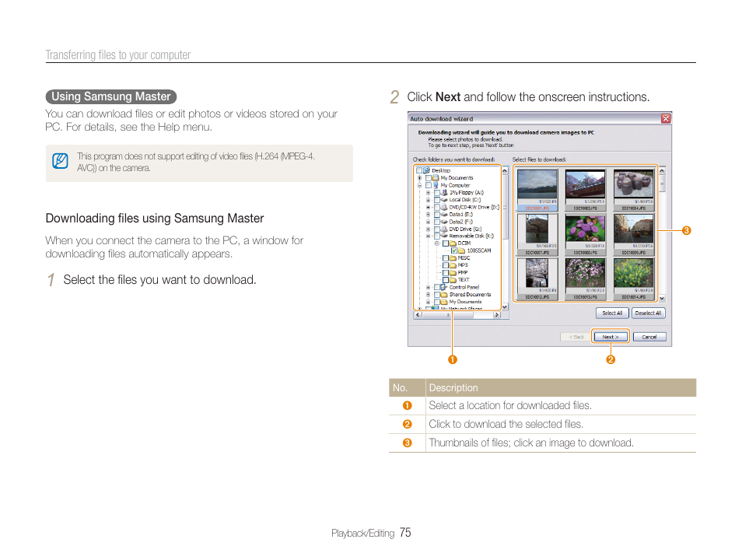The image size is (742, 560).
Task: Expand the DVD/CD-RW Drive (D:) node
Action: pyautogui.click(x=429, y=208)
